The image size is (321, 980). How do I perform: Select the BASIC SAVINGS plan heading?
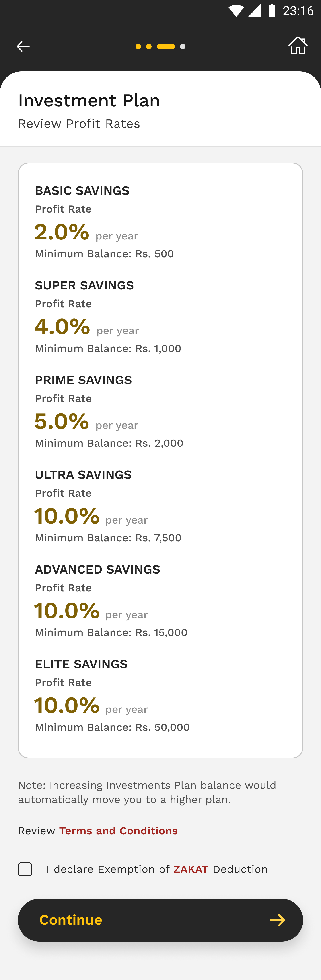pos(82,191)
